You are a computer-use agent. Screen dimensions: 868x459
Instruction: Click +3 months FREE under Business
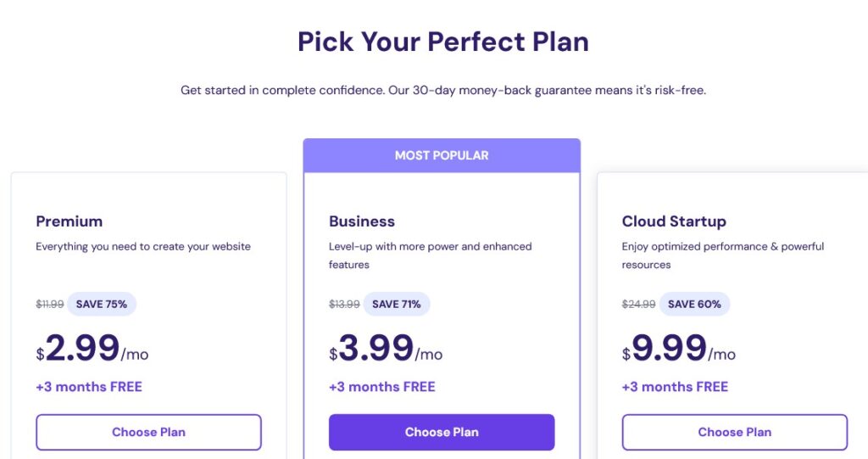tap(382, 386)
